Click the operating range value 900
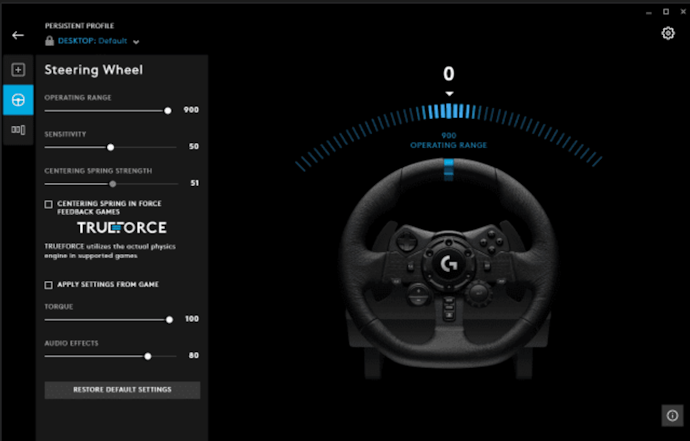The width and height of the screenshot is (690, 441). point(191,110)
